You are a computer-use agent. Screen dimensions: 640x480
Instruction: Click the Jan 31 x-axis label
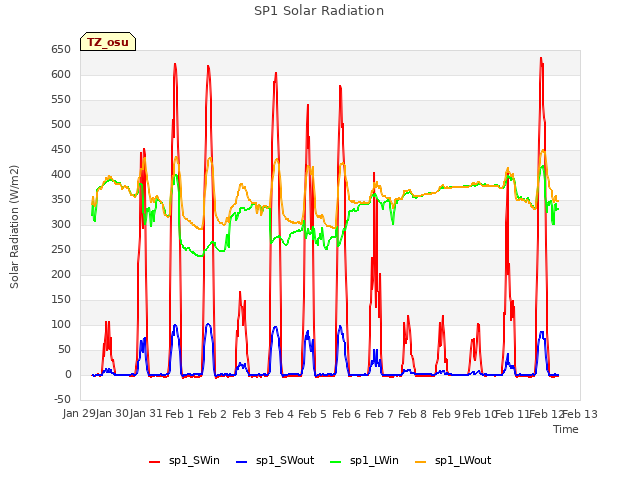[146, 413]
